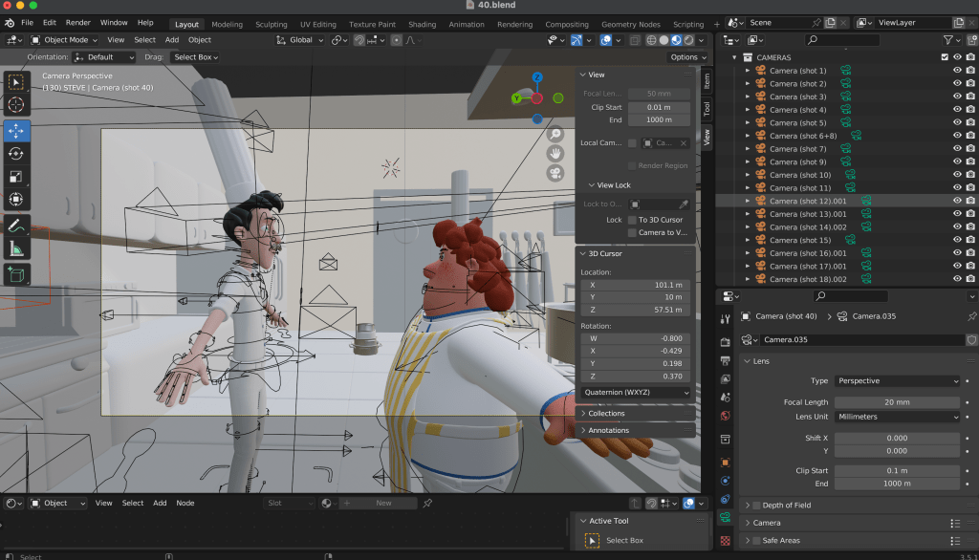The width and height of the screenshot is (979, 560).
Task: Select Camera (shot 15) in outliner
Action: [x=798, y=240]
